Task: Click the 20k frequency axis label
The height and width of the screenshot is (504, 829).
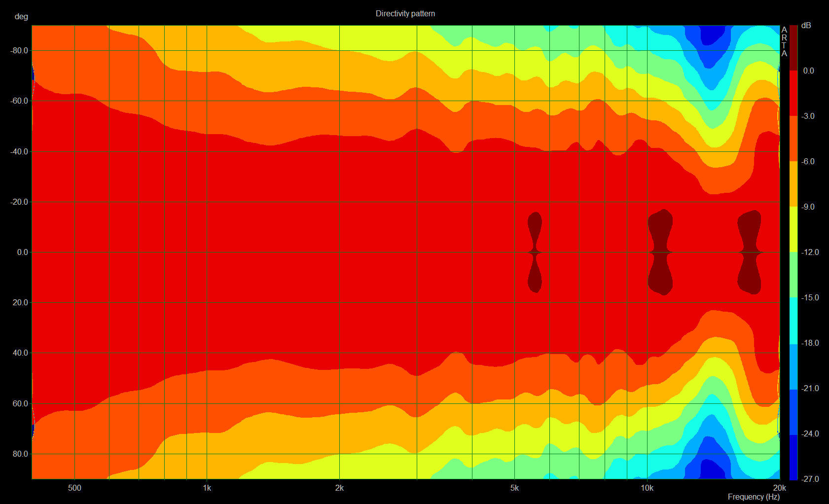Action: pyautogui.click(x=779, y=488)
